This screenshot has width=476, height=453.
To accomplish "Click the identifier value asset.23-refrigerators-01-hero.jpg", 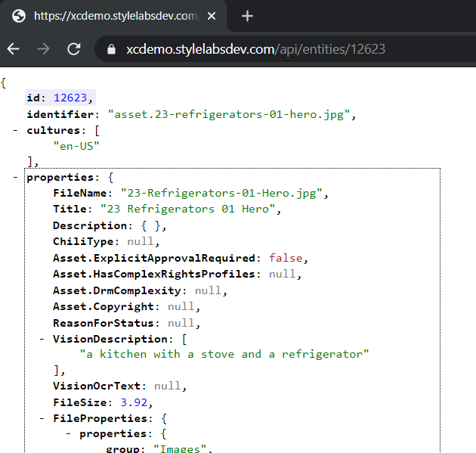I will (x=229, y=114).
